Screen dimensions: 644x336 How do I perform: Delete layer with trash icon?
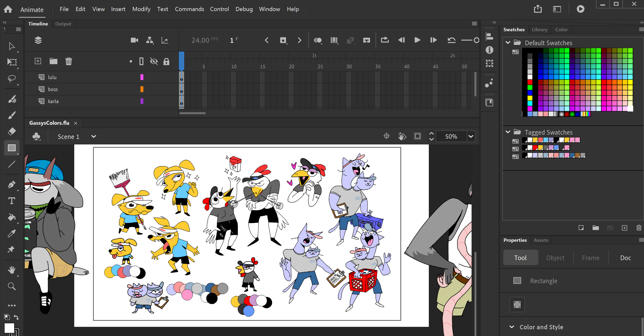(x=69, y=61)
